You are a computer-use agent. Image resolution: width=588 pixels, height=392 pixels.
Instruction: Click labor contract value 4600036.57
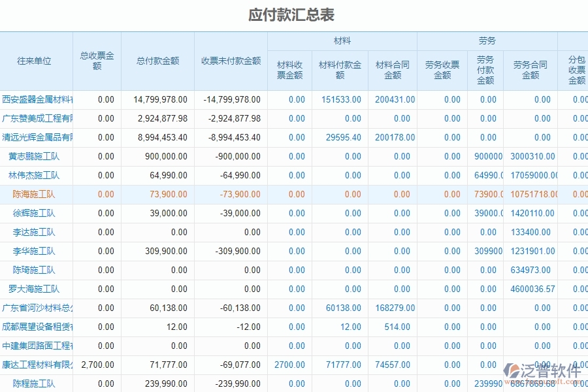point(531,289)
